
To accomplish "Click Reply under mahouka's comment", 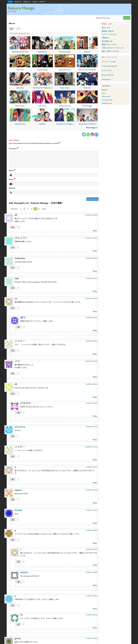I will click(95, 271).
